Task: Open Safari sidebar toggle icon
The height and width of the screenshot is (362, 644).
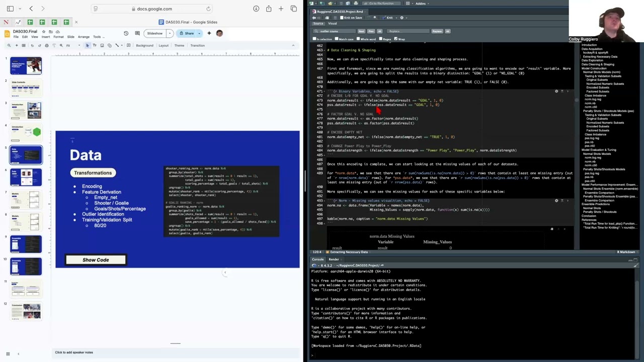Action: pos(9,9)
